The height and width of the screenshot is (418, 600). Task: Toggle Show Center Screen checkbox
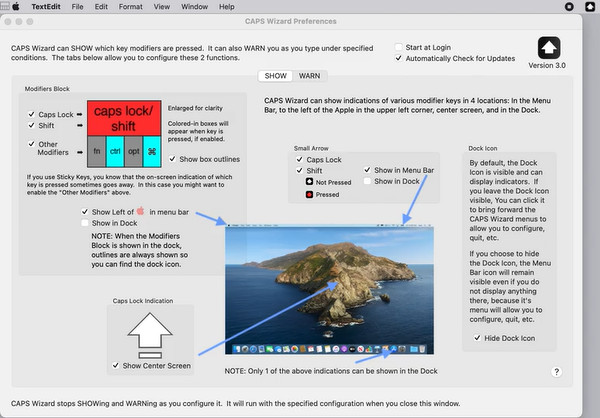[116, 366]
